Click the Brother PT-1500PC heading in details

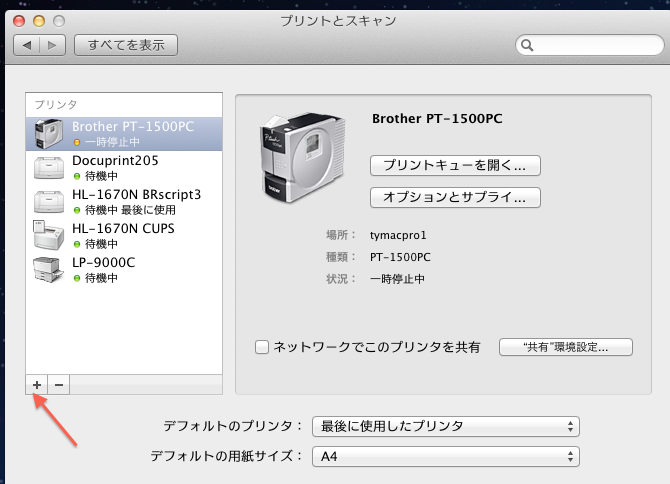(437, 118)
